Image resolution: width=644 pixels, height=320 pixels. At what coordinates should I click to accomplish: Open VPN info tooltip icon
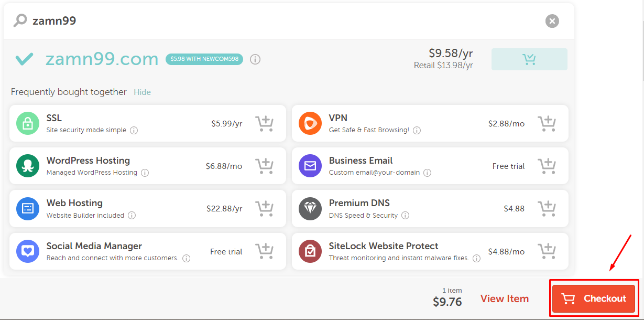[417, 130]
